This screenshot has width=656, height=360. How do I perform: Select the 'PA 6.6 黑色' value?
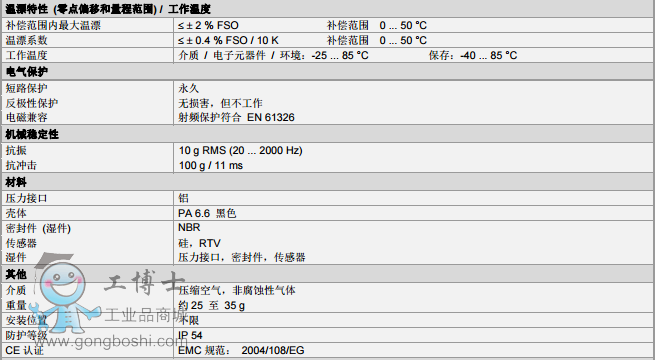click(207, 213)
